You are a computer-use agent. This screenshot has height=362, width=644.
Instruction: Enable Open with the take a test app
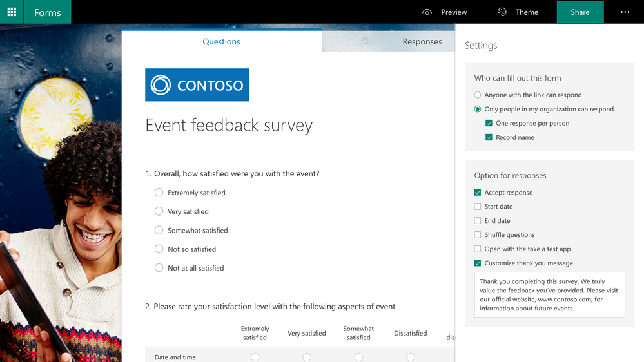[x=477, y=249]
